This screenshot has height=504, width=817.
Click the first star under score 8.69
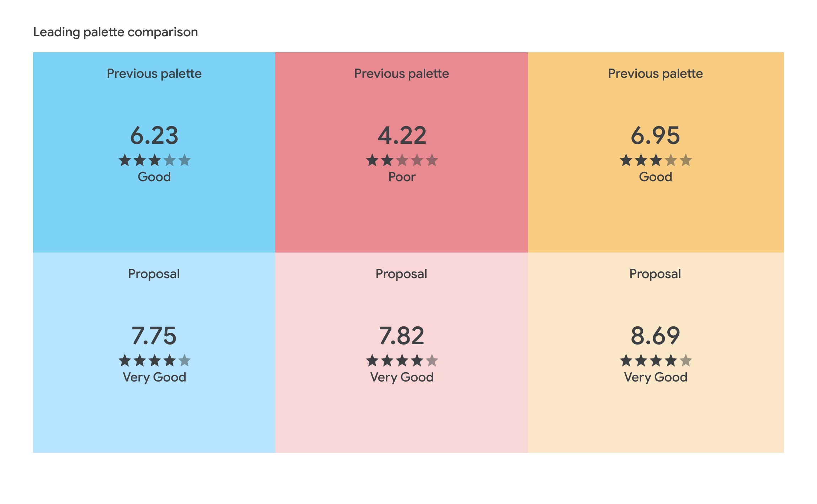(626, 361)
